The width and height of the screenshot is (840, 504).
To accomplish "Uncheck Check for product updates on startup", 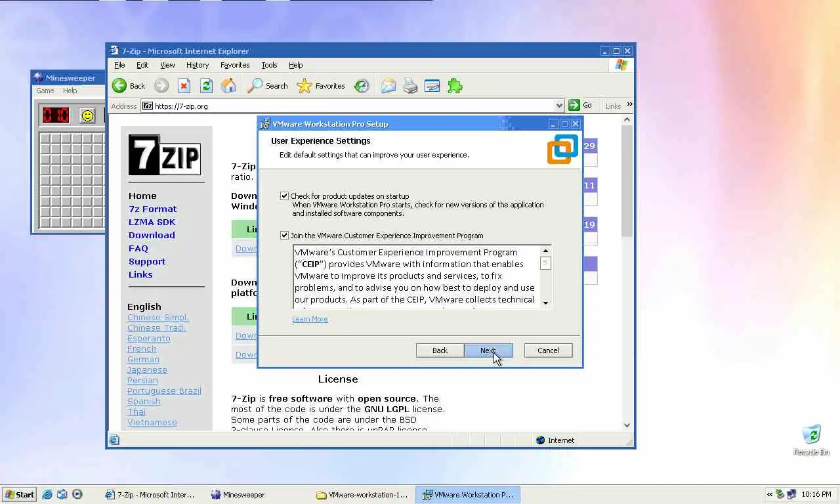I will [x=284, y=196].
